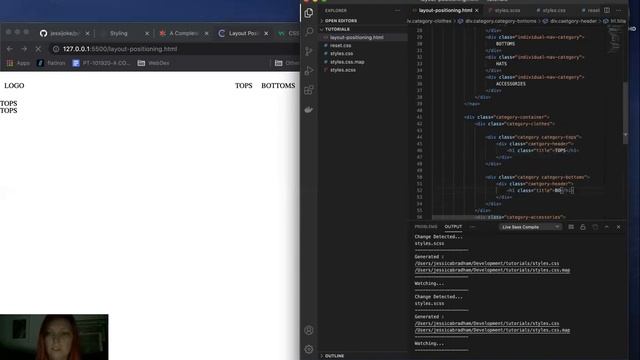Image resolution: width=640 pixels, height=360 pixels.
Task: Stop loading the browser page
Action: [38, 49]
